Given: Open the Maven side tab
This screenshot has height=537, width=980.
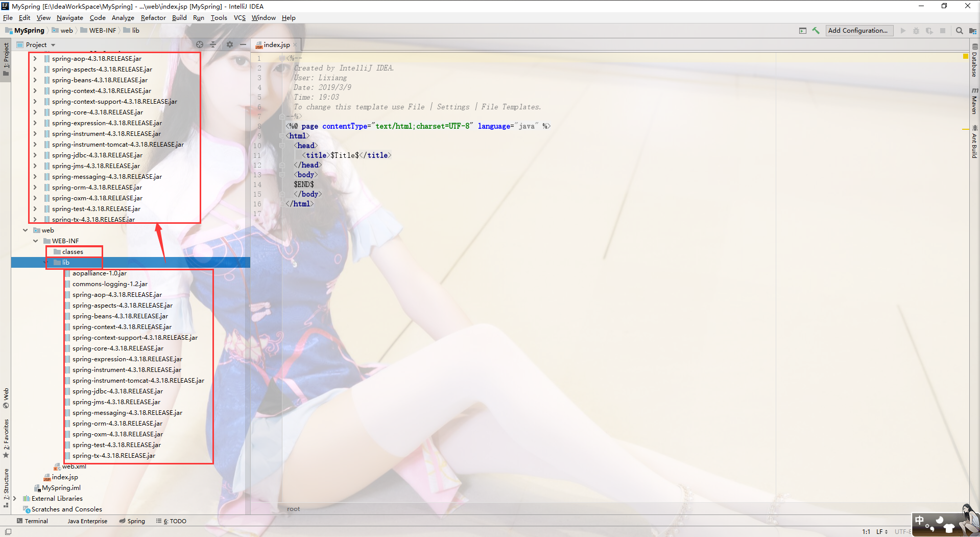Looking at the screenshot, I should point(974,101).
